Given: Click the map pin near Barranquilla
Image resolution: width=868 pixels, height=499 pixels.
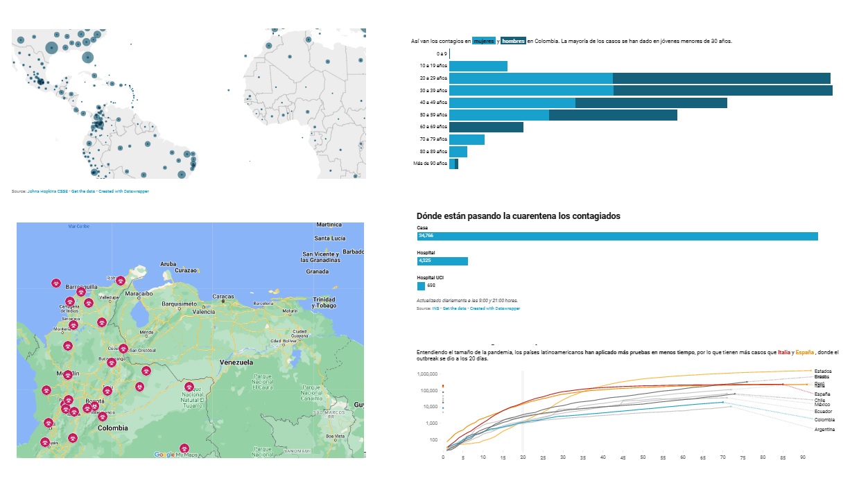Looking at the screenshot, I should 81,292.
